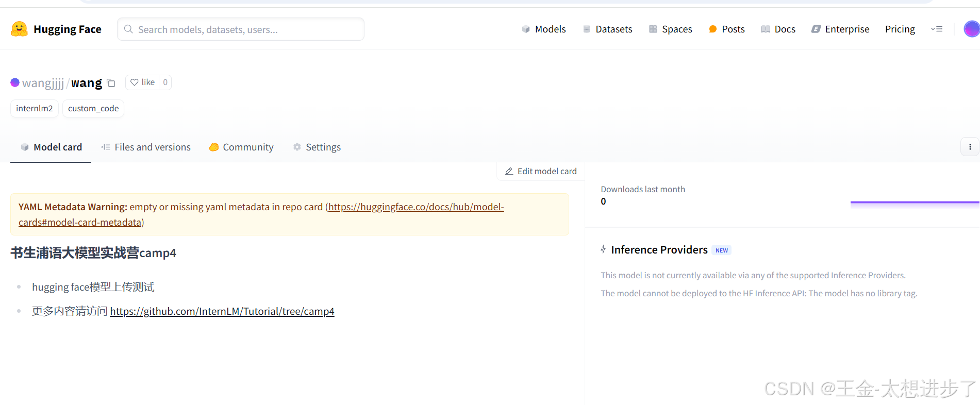Click the wang repository name
The height and width of the screenshot is (405, 980).
tap(87, 83)
